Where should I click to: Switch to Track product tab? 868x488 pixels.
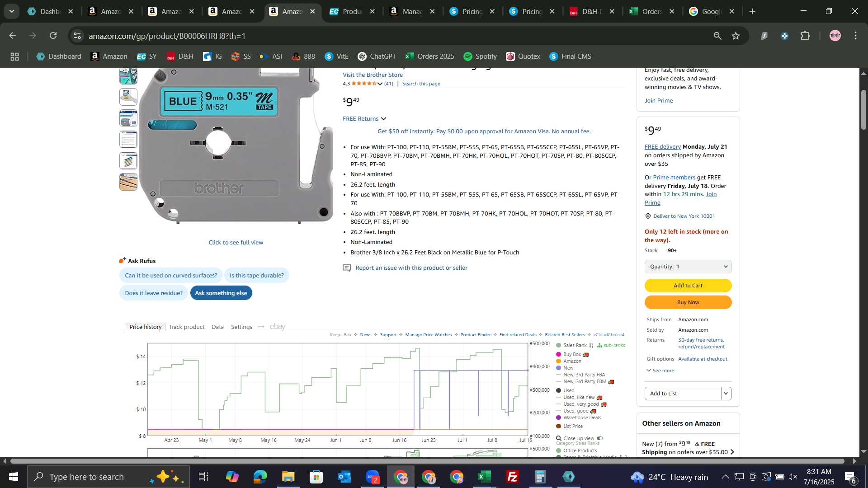[x=186, y=327]
